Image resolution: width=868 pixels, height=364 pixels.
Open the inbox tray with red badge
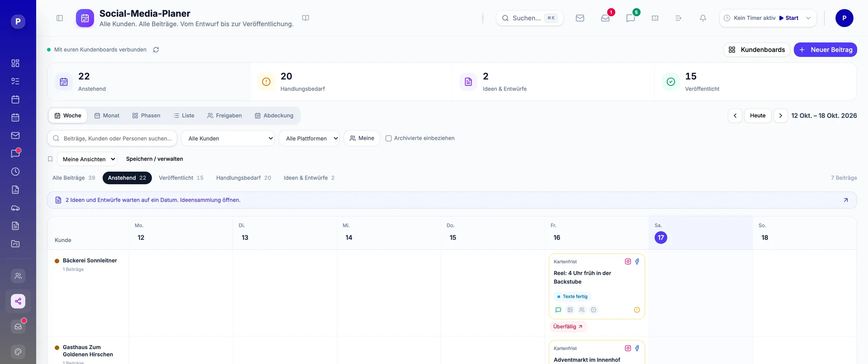605,18
